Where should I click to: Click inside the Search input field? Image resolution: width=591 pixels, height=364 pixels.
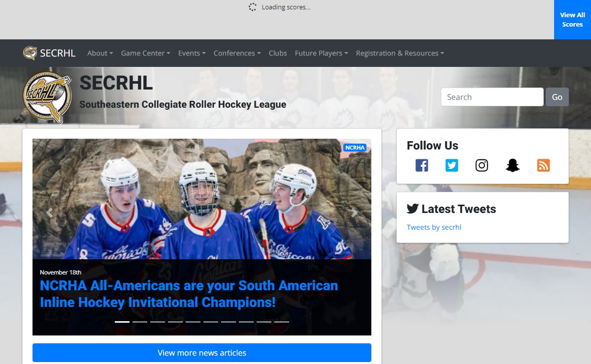(x=492, y=97)
